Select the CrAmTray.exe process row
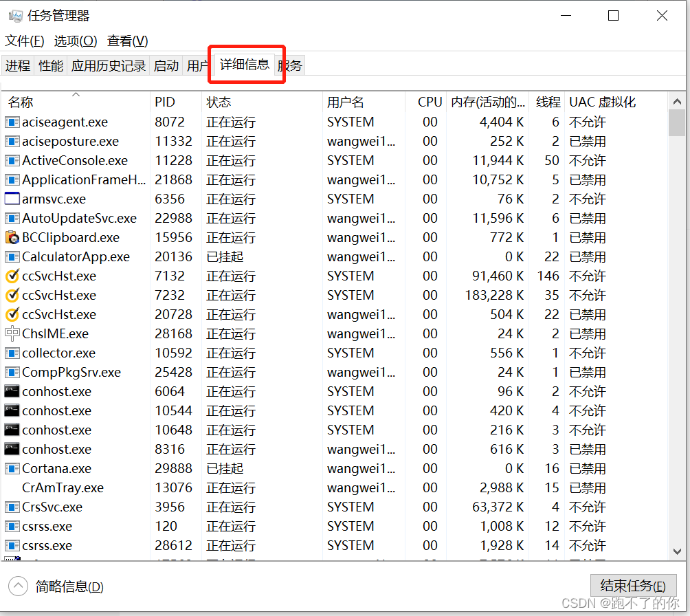The height and width of the screenshot is (616, 690). (335, 488)
